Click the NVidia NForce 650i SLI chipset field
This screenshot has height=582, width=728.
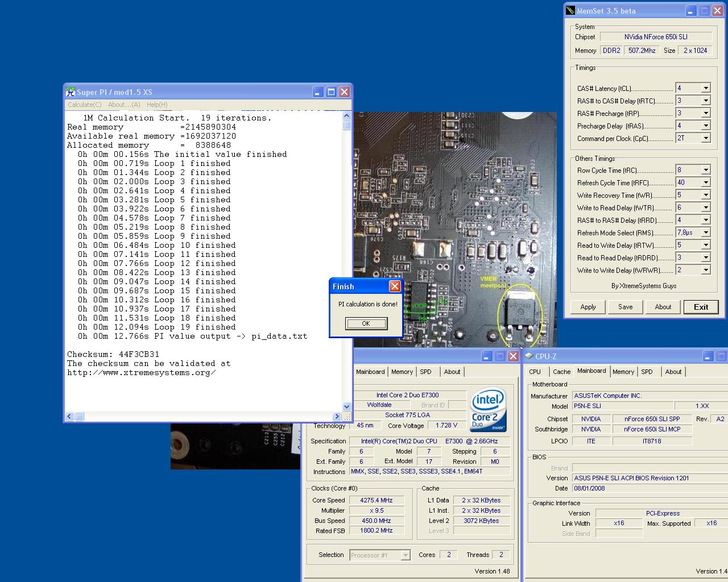click(x=656, y=36)
